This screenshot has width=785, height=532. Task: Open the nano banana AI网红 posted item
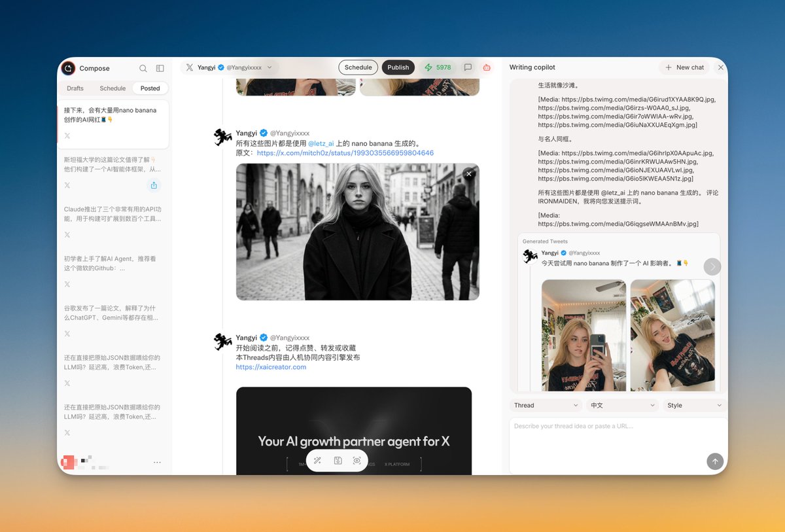coord(114,124)
